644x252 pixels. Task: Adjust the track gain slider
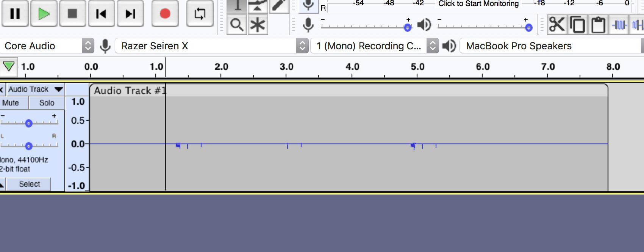(x=29, y=123)
